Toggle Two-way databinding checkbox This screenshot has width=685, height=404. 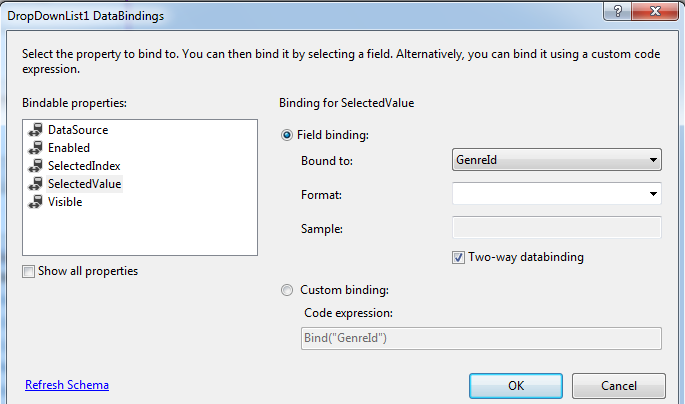(459, 257)
